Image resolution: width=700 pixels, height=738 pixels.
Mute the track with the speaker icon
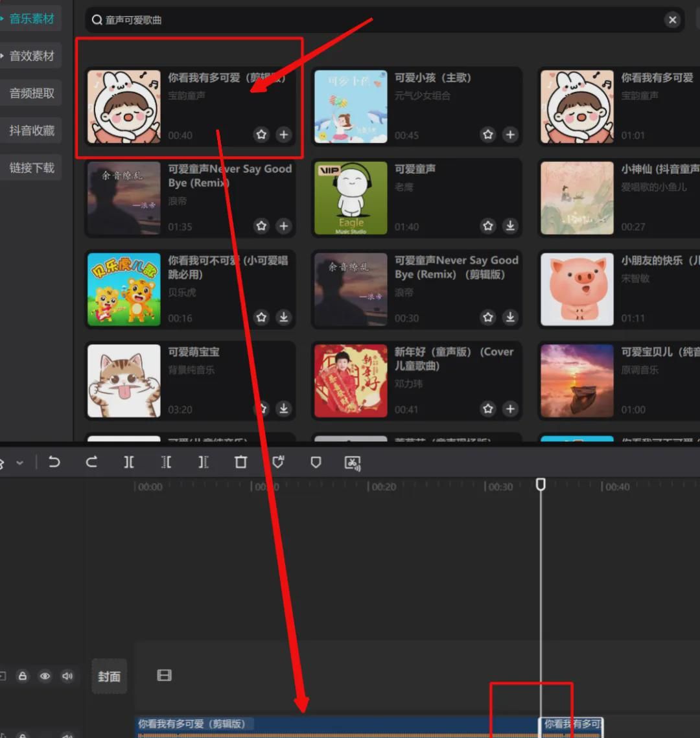click(67, 676)
